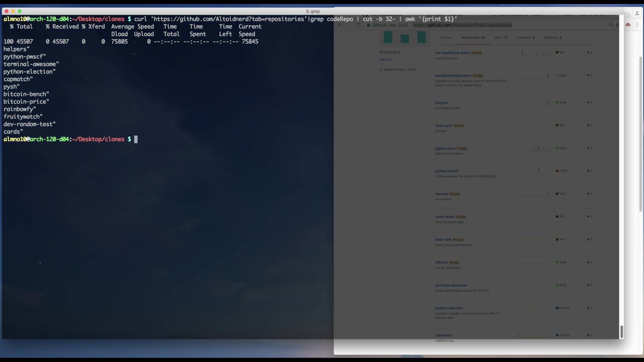This screenshot has width=644, height=362.
Task: Click the terminal window's scrollbar thumb
Action: pyautogui.click(x=621, y=332)
